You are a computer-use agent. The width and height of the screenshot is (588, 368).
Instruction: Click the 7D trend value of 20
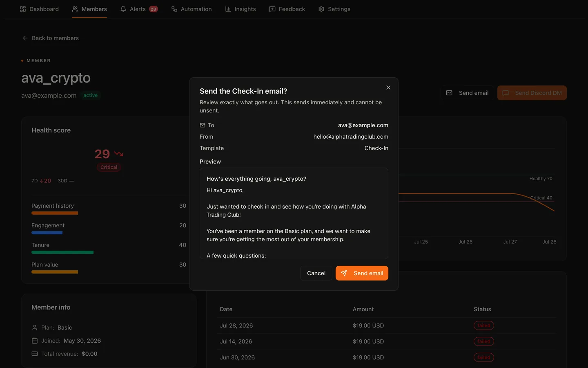(46, 181)
